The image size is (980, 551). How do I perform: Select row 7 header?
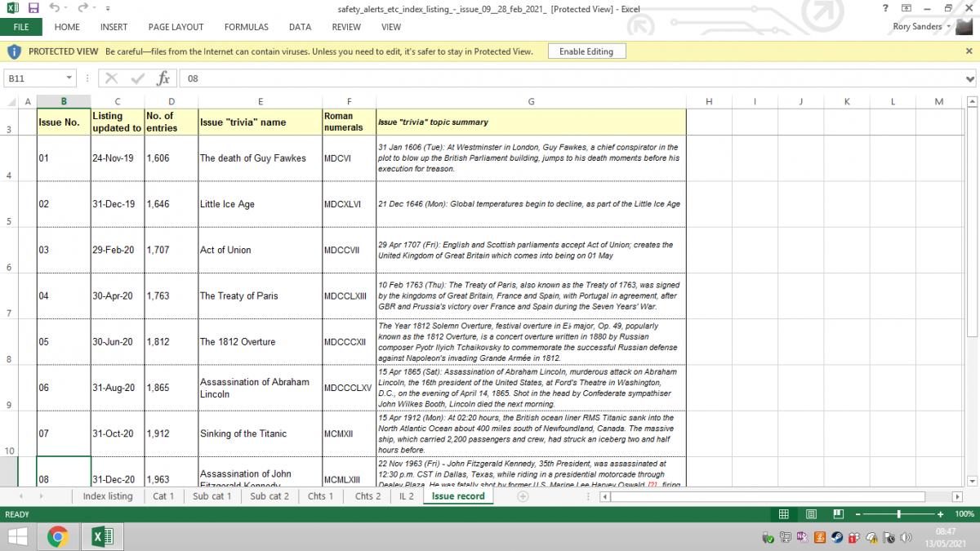[9, 297]
